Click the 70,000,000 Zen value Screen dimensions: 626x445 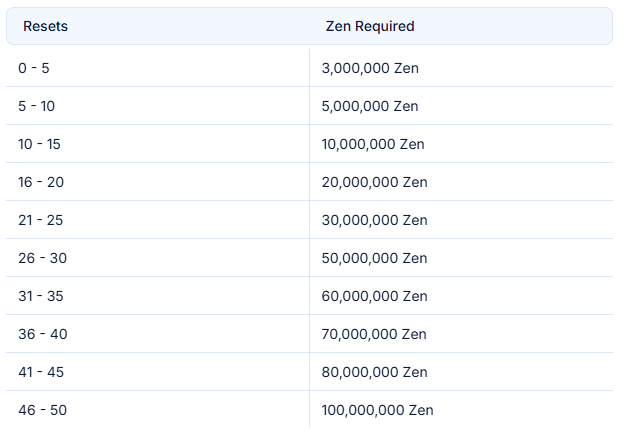(374, 334)
